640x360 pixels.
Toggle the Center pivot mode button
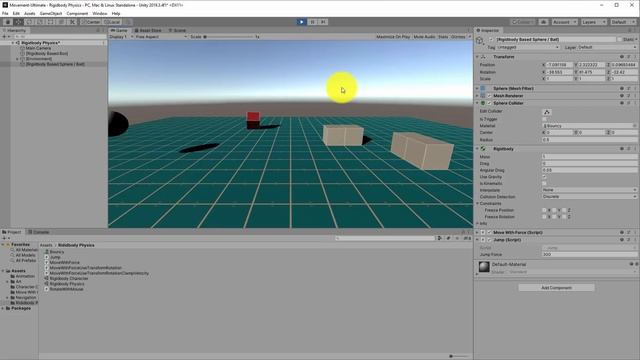(x=91, y=22)
